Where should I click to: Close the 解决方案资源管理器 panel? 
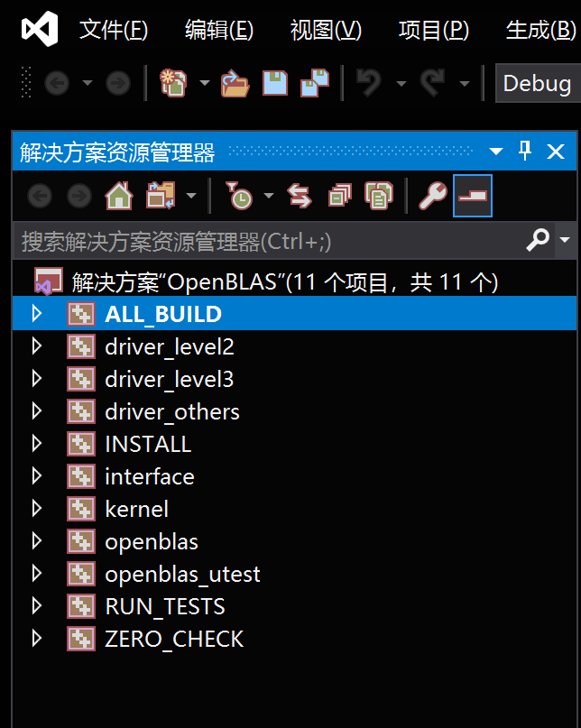tap(556, 152)
